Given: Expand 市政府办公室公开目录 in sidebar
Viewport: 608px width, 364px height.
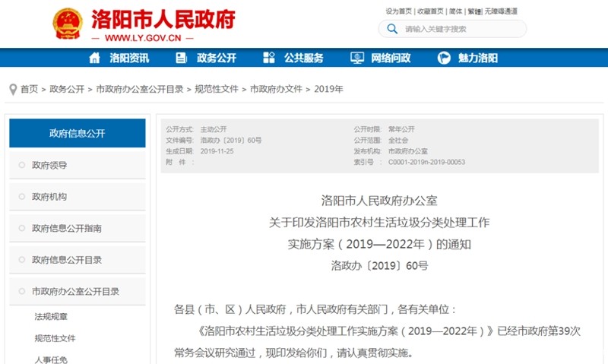Looking at the screenshot, I should tap(78, 292).
